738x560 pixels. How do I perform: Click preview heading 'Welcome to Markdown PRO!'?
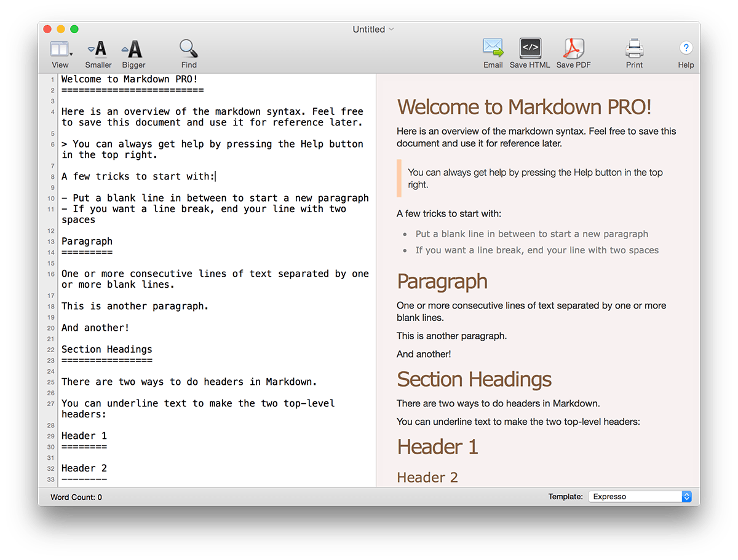click(524, 107)
